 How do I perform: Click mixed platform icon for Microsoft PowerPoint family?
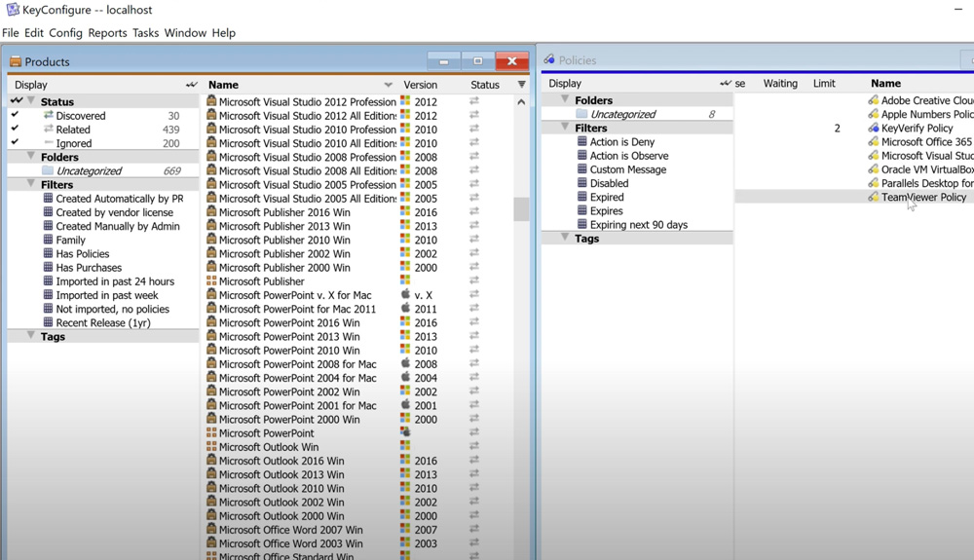click(405, 432)
